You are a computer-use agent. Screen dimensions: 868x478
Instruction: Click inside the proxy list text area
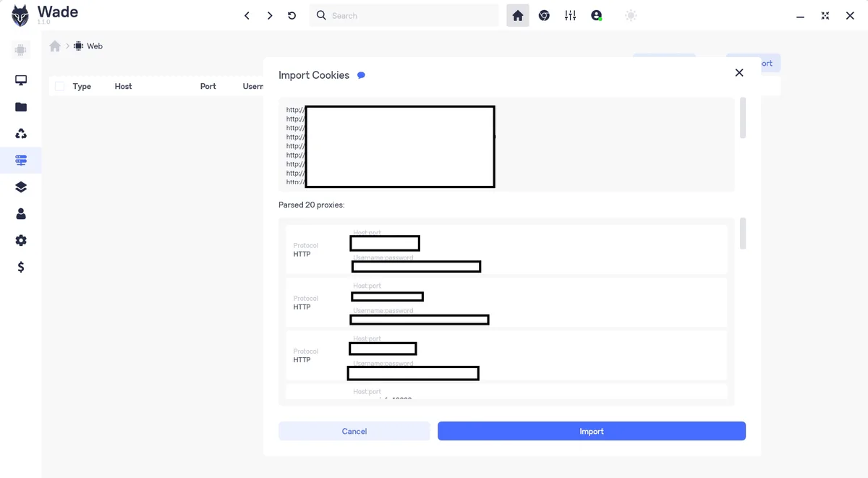506,145
